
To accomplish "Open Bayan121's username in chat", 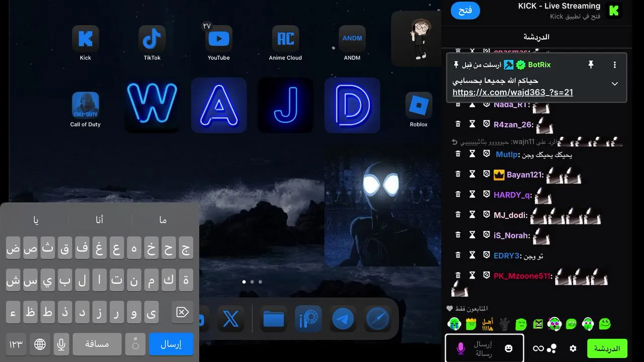I will 525,174.
